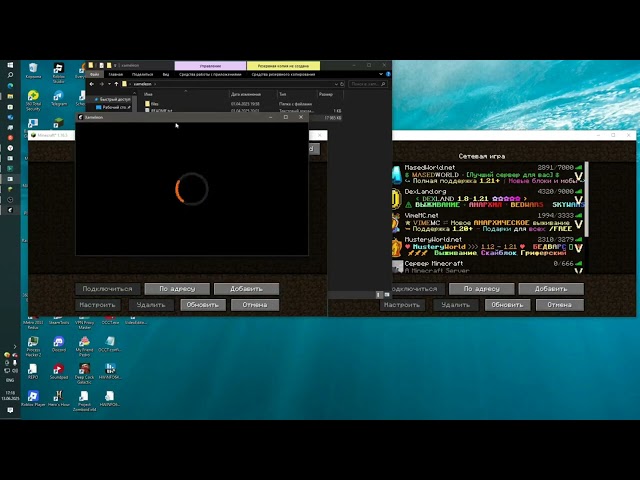Select the VimeMC.net server entry
This screenshot has height=480, width=640.
click(x=488, y=222)
